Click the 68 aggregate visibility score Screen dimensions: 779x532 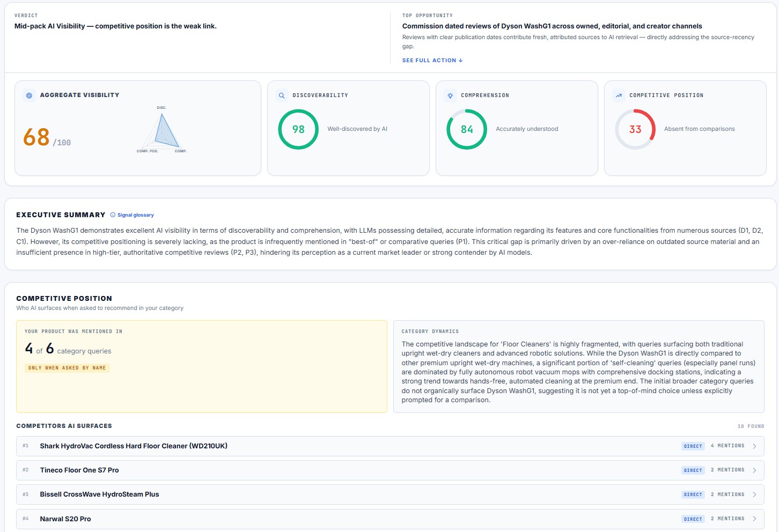coord(36,137)
